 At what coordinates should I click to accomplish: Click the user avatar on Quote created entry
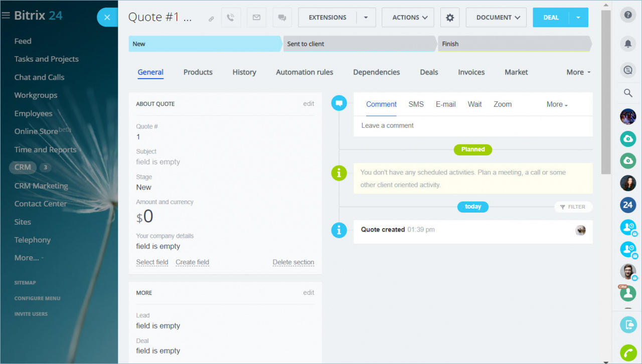pyautogui.click(x=580, y=230)
